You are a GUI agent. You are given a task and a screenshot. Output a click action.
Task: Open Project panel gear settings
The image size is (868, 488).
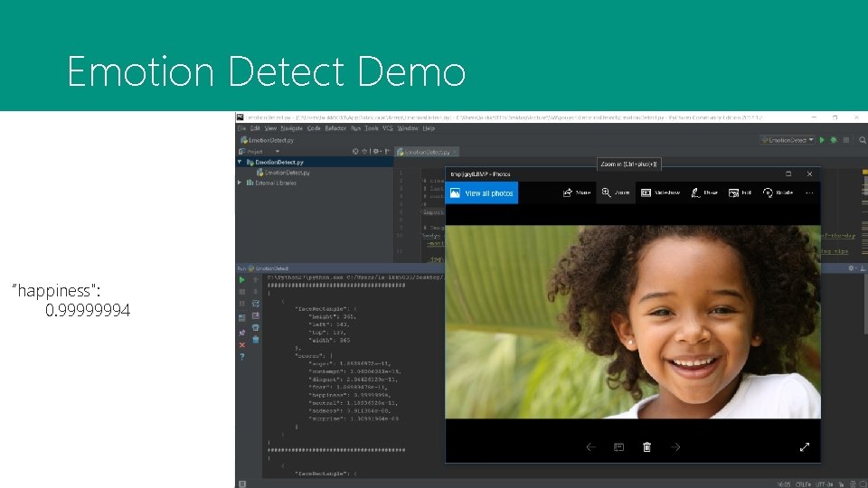[x=376, y=152]
